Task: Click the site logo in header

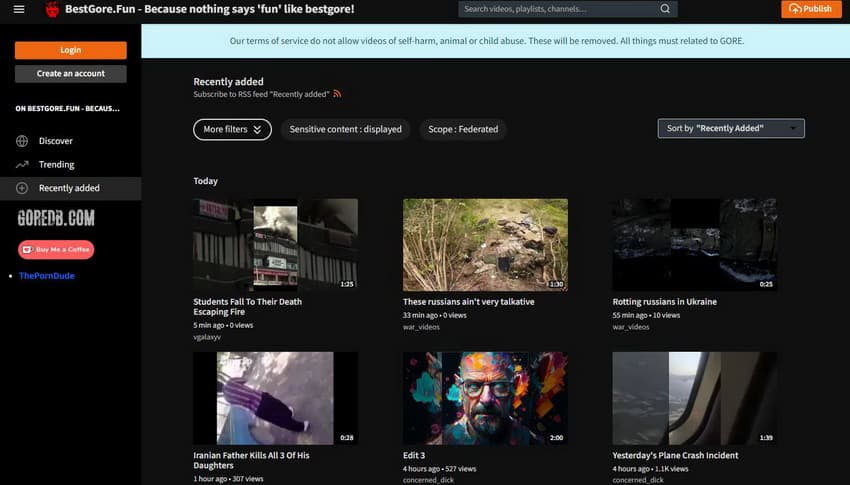Action: point(52,9)
